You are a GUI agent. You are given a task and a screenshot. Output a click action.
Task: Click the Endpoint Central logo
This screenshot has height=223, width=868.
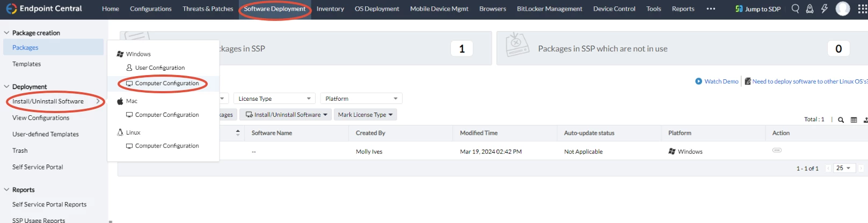(11, 9)
